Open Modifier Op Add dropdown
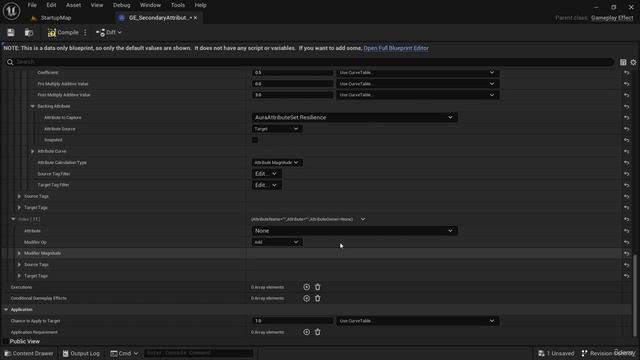This screenshot has width=640, height=360. click(x=277, y=242)
